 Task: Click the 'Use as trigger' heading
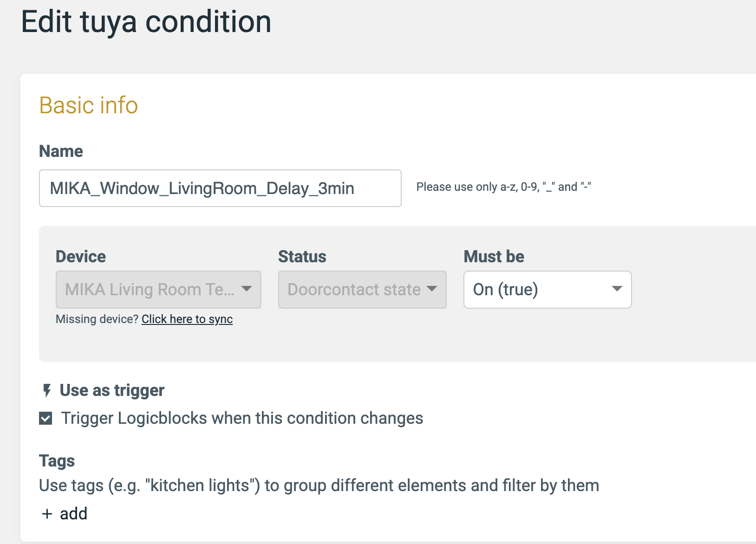pyautogui.click(x=112, y=391)
